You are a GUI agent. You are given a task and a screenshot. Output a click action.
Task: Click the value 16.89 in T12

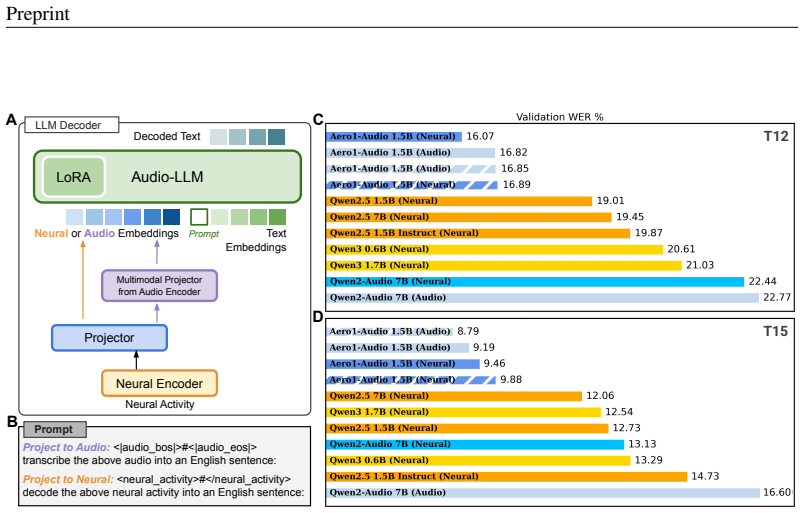(x=516, y=185)
